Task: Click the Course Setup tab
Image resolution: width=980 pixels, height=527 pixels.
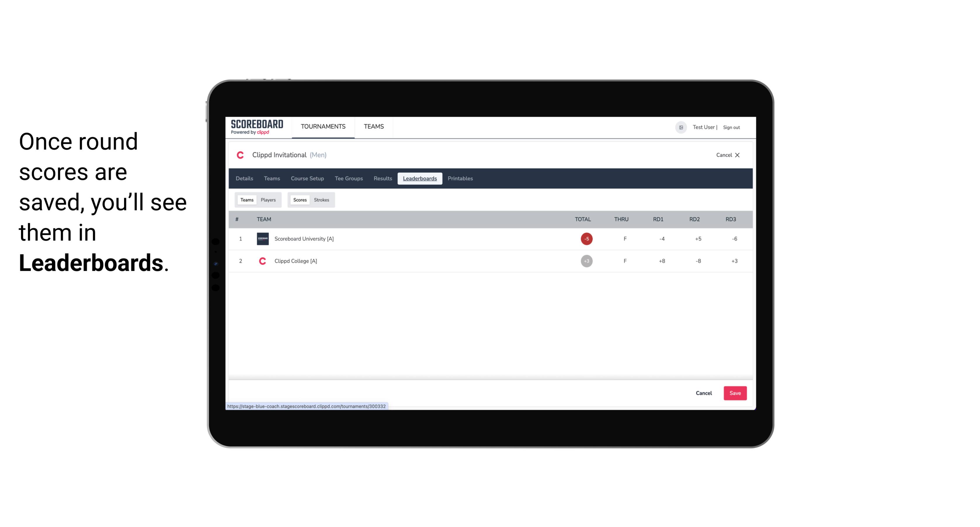Action: tap(307, 179)
